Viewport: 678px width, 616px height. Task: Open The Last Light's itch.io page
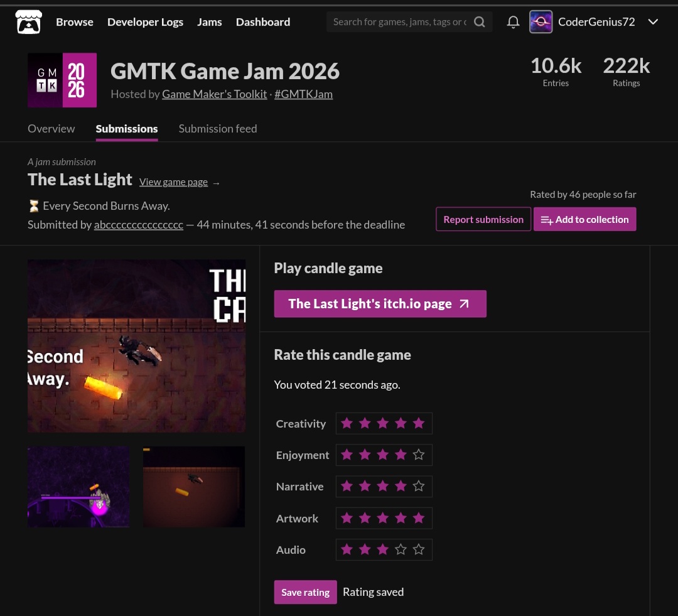click(380, 304)
